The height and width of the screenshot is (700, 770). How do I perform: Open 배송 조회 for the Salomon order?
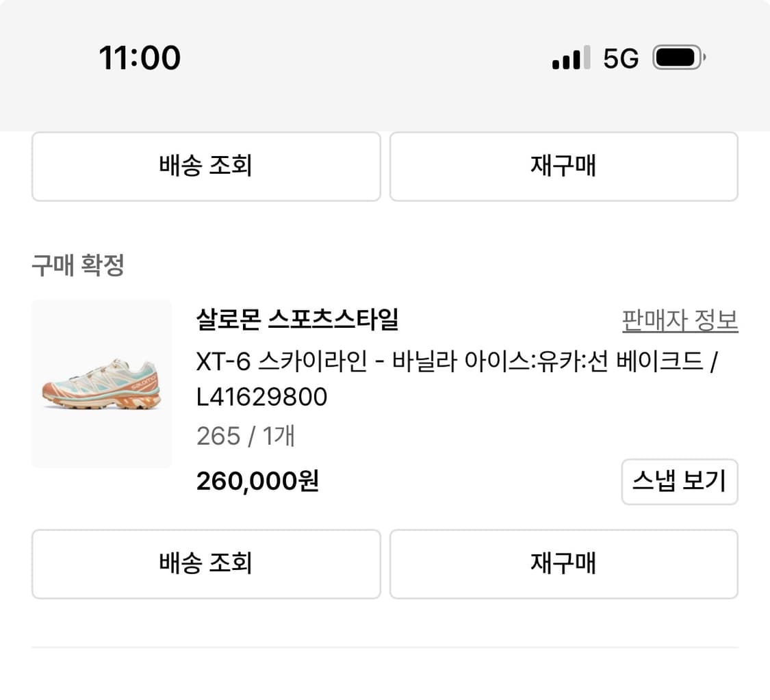[205, 563]
